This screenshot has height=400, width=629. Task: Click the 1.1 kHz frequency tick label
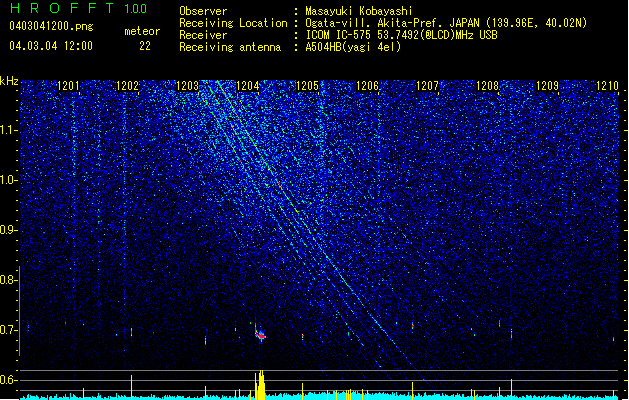[x=8, y=130]
